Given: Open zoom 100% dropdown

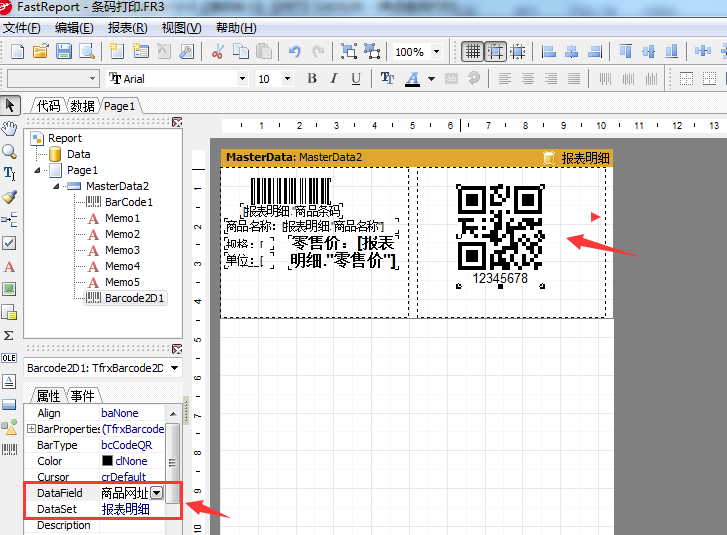Looking at the screenshot, I should 436,51.
